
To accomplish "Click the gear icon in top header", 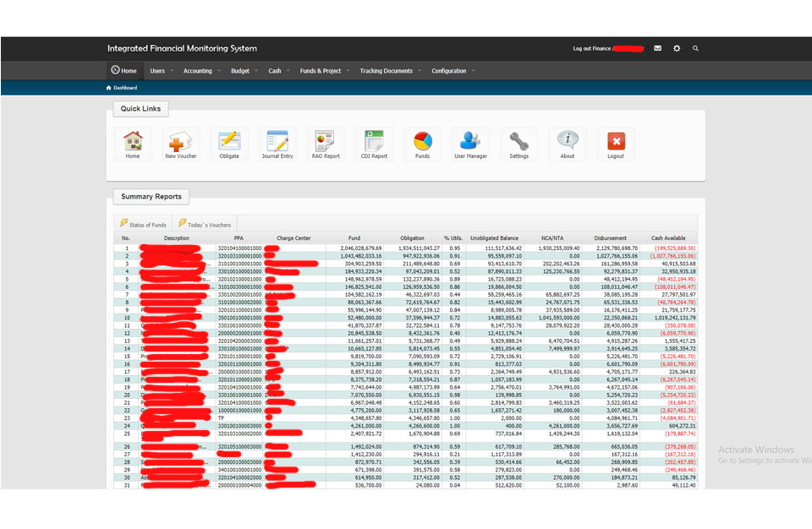I will tap(677, 48).
